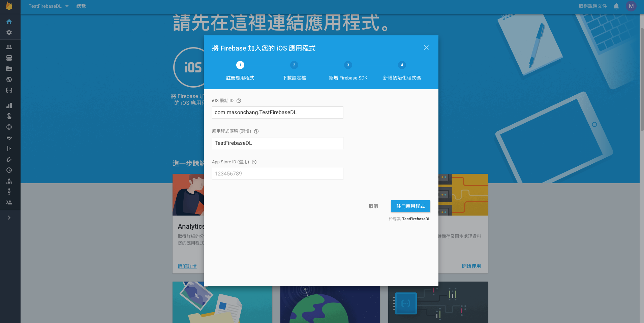Go to step 1 註冊應用程式
Screen dimensions: 644x323
pos(240,71)
